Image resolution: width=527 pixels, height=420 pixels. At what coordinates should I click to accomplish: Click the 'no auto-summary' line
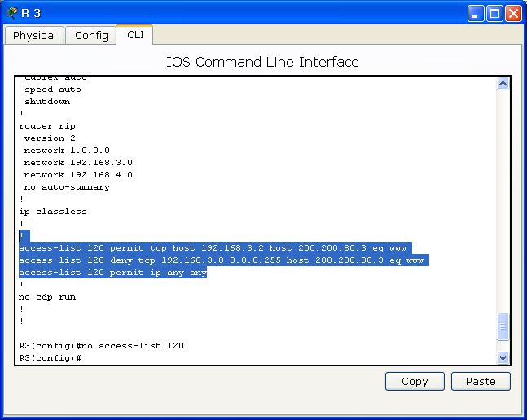click(x=67, y=187)
